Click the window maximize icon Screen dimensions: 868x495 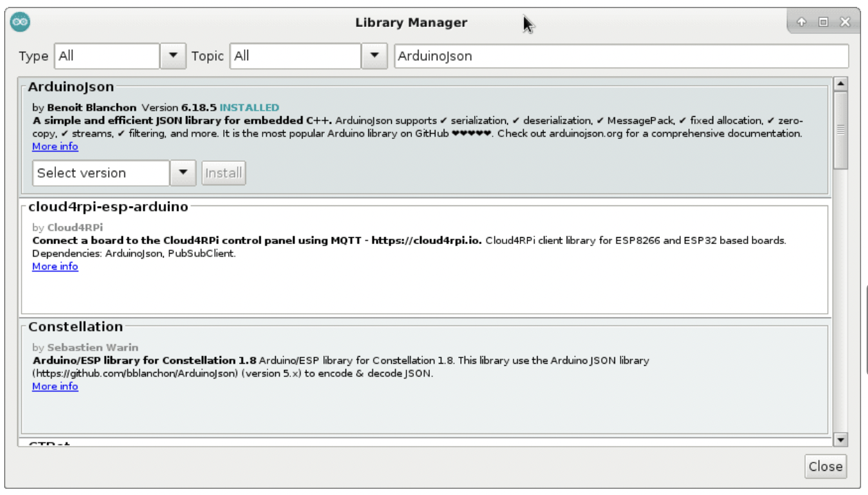pos(822,22)
